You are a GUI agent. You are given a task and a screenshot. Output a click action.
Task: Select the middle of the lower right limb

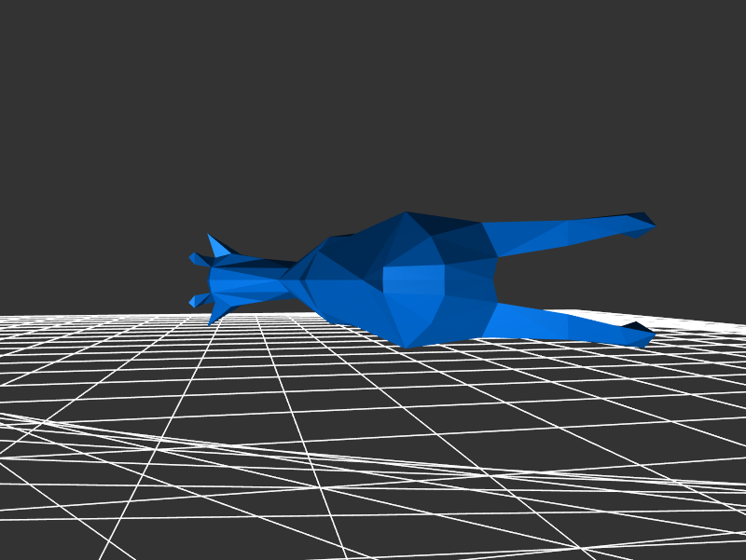[x=559, y=323]
